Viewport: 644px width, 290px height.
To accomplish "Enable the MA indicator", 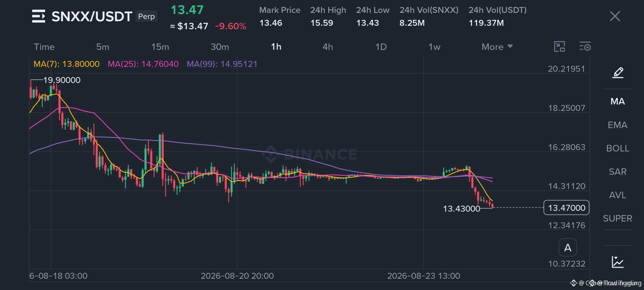I will (x=618, y=102).
